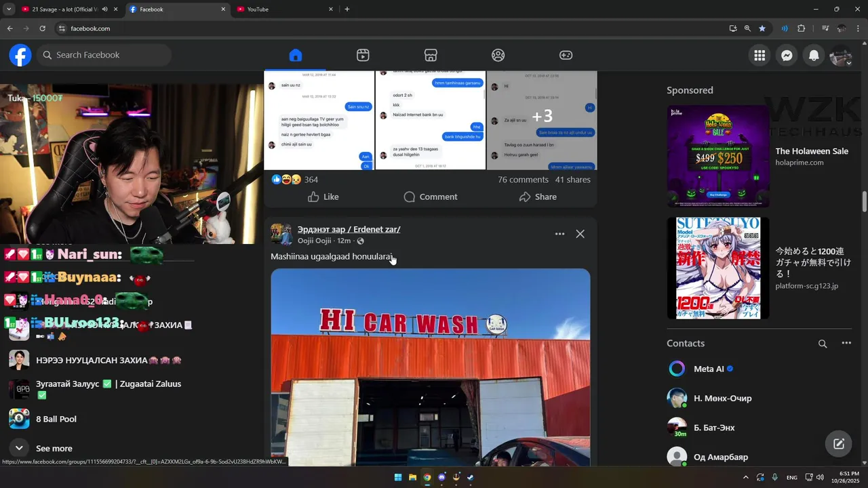
Task: Open the blue sound-wave extension icon
Action: click(x=784, y=28)
